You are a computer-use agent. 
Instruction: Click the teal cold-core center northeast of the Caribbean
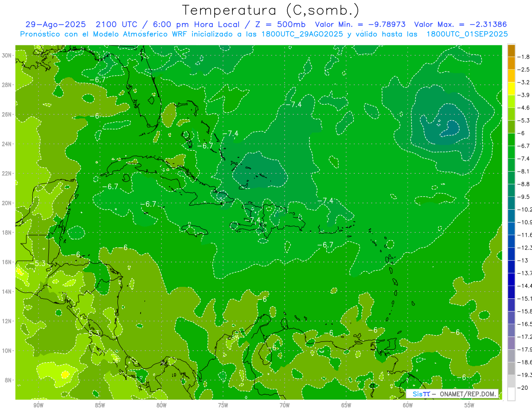(x=450, y=129)
